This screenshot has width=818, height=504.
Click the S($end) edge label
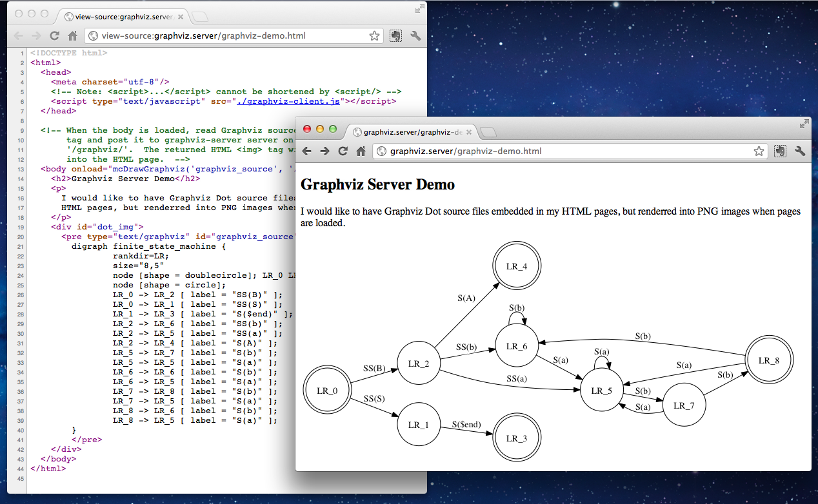[x=466, y=424]
